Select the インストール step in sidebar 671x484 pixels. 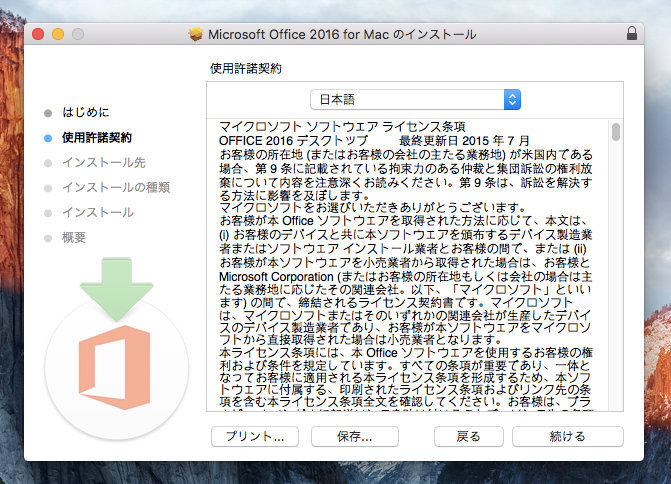point(98,213)
